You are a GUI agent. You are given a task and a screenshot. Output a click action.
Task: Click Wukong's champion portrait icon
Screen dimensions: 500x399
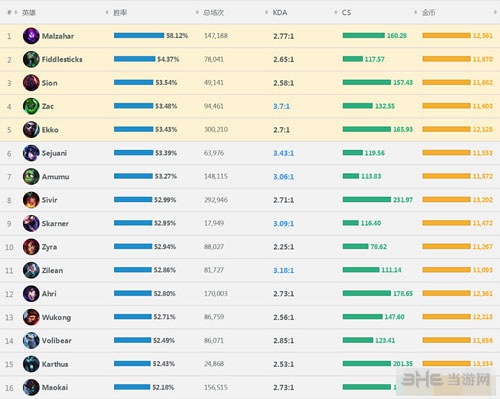point(31,317)
